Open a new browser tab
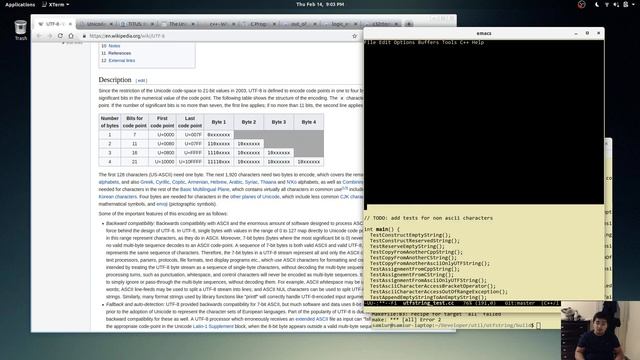The width and height of the screenshot is (640, 360). pyautogui.click(x=409, y=24)
